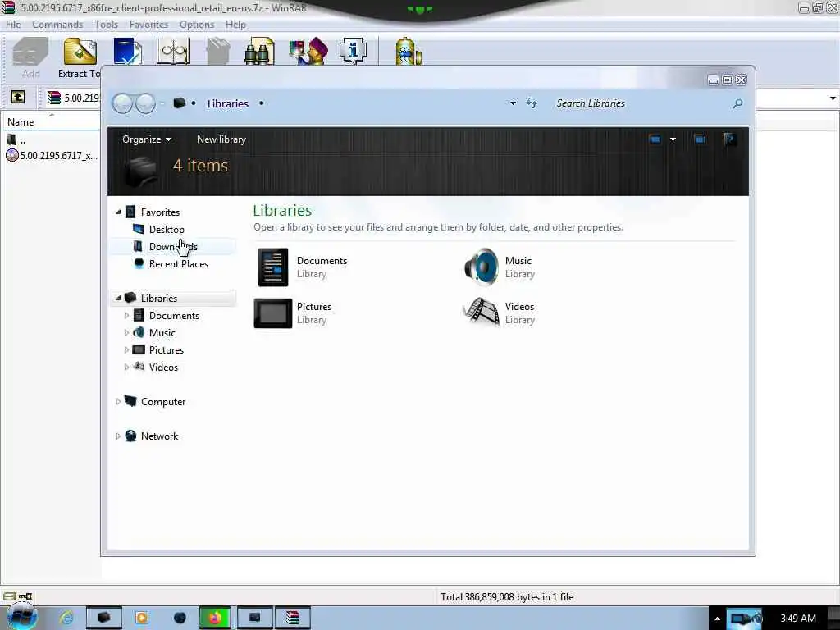840x630 pixels.
Task: Click WinRAR's Extract To toolbar icon
Action: (80, 52)
